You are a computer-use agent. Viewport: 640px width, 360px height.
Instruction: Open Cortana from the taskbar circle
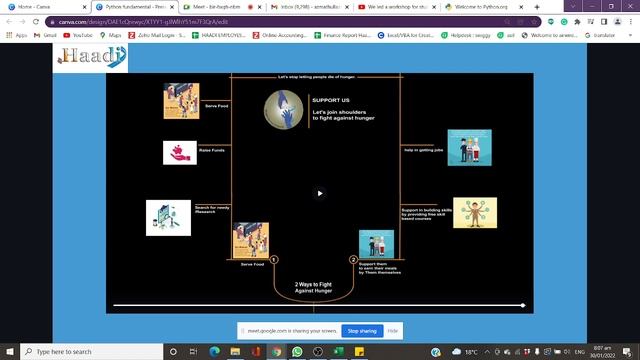point(173,351)
